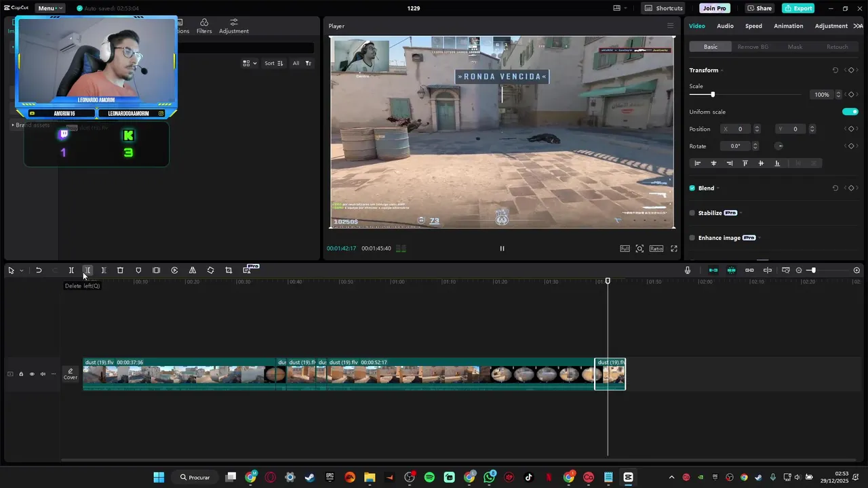
Task: Click the Share button
Action: pos(759,8)
